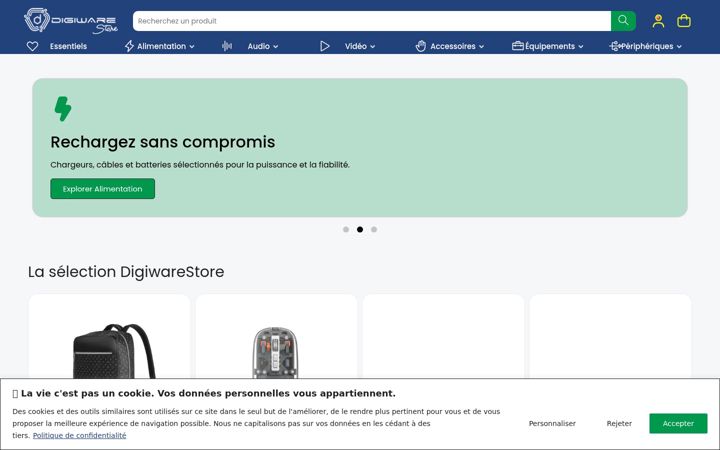Open the Essentiels menu item
The image size is (720, 450).
[x=68, y=46]
